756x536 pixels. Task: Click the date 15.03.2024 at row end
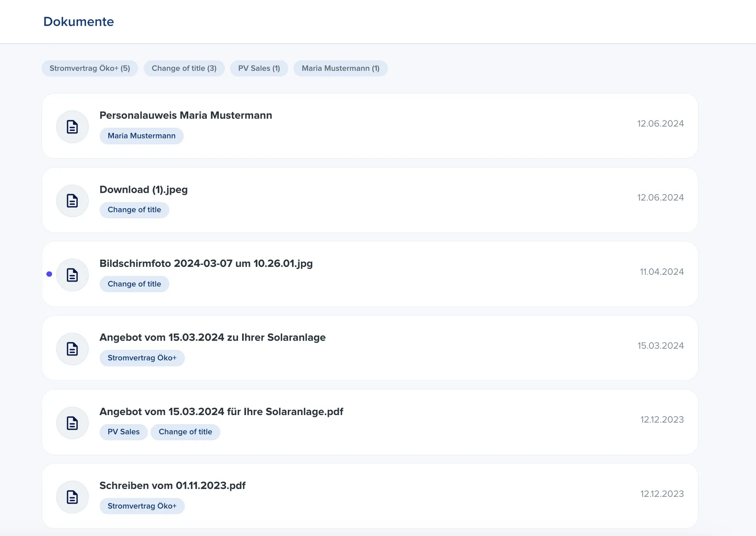click(x=661, y=346)
